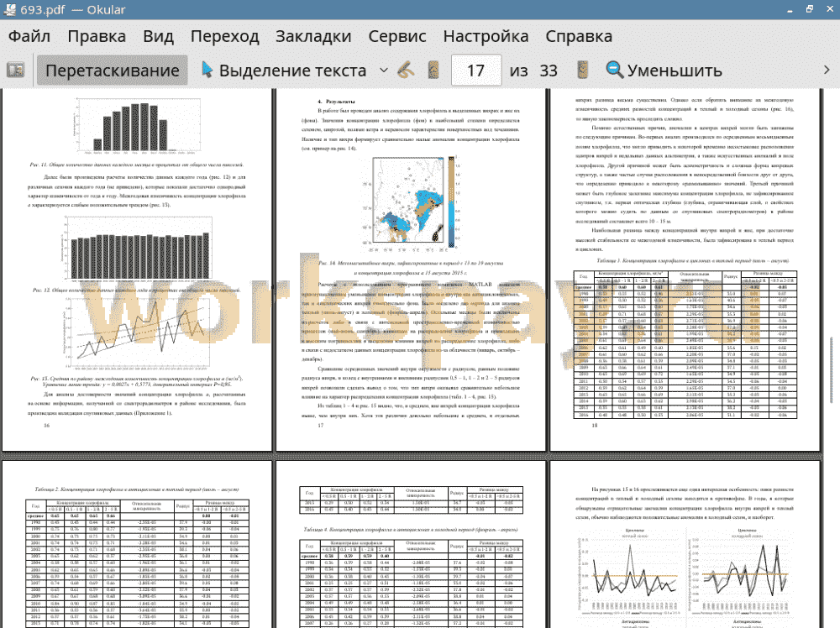840x628 pixels.
Task: Click page 16 with bar charts
Action: coord(137,270)
